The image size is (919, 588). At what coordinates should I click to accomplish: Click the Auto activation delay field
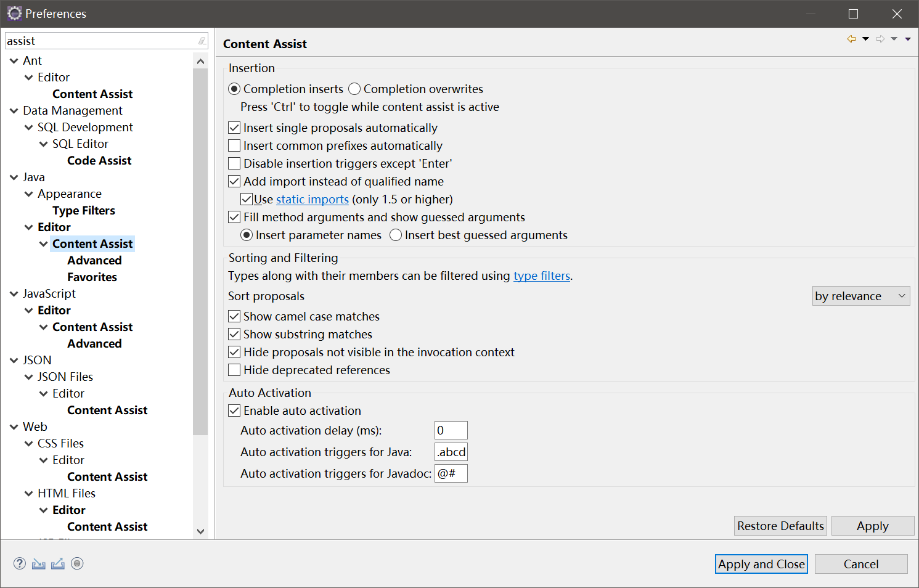click(451, 430)
